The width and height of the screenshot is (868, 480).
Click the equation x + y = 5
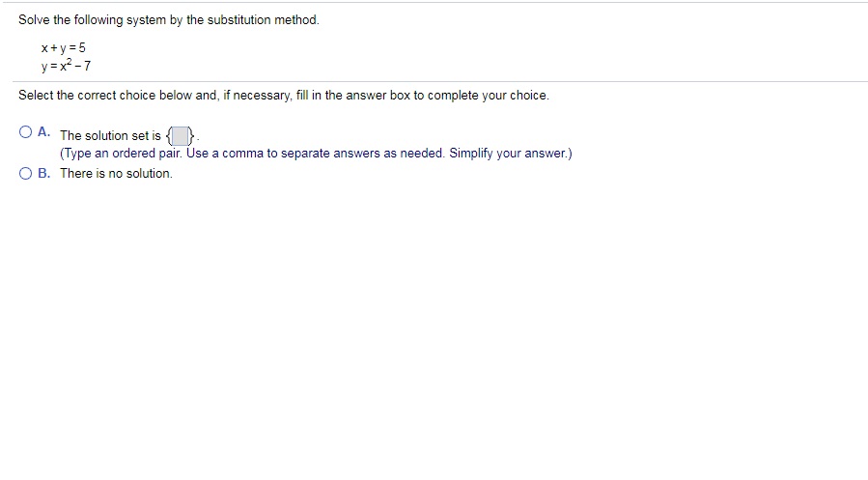coord(65,47)
